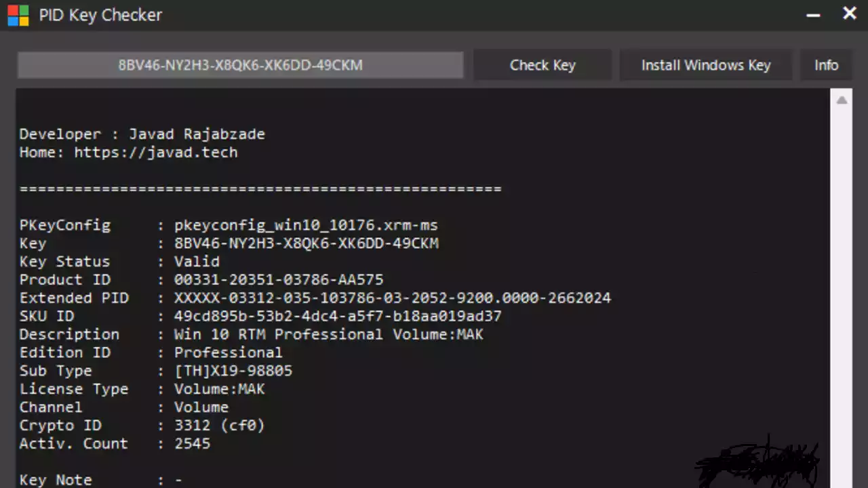Viewport: 868px width, 488px height.
Task: Click the Key Note label
Action: tap(56, 480)
